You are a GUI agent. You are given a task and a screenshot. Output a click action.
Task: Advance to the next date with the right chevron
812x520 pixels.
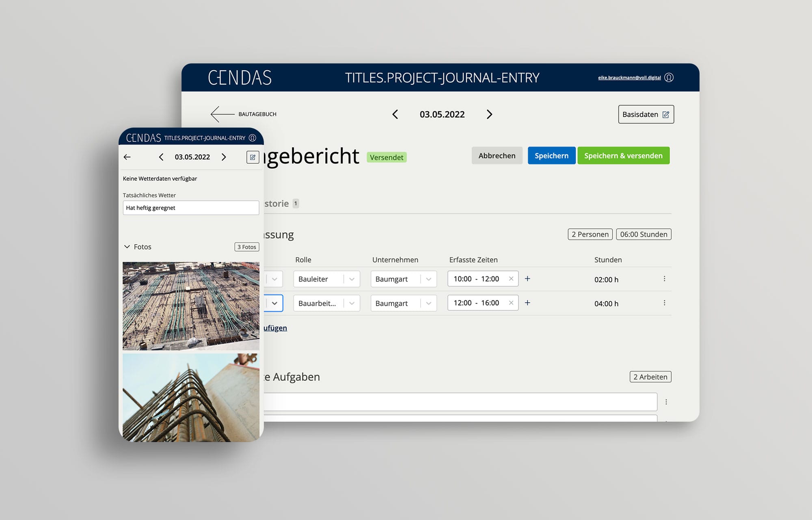coord(489,114)
